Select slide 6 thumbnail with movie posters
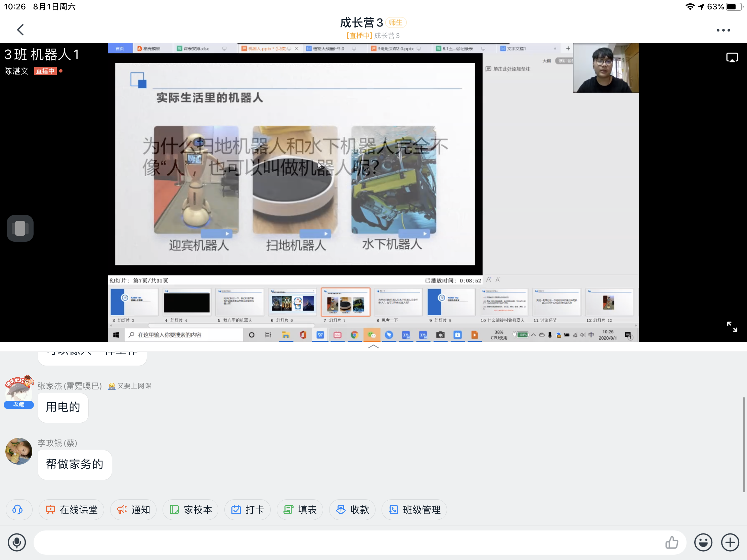This screenshot has height=560, width=747. (293, 302)
